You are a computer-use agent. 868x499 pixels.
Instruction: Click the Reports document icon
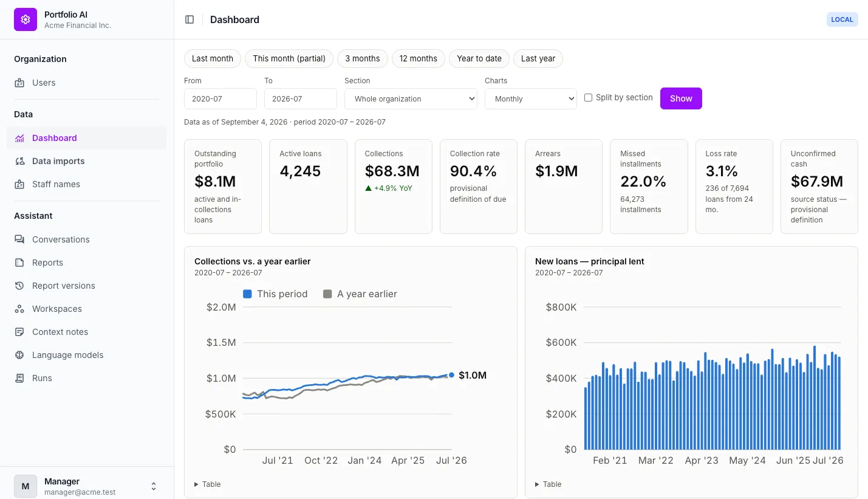19,263
